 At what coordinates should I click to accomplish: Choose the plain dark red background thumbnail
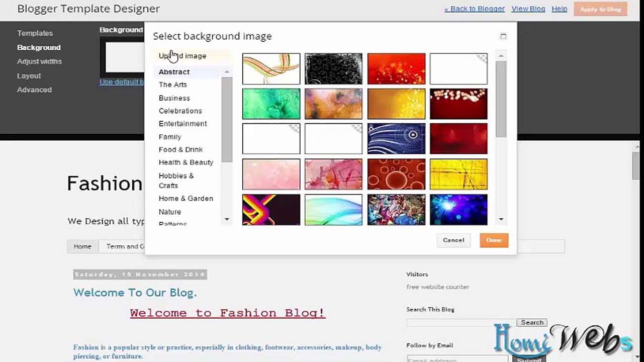coord(458,139)
